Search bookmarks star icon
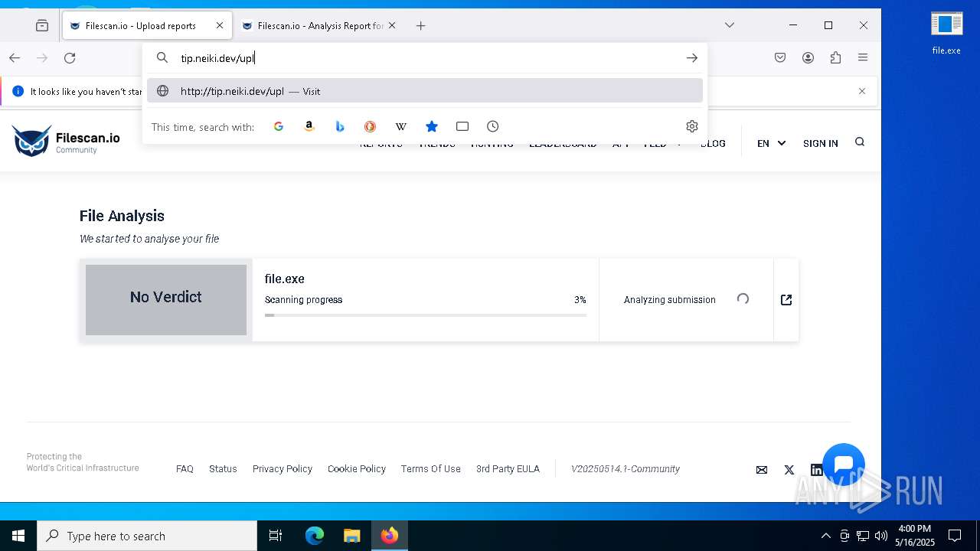Viewport: 980px width, 551px height. [432, 126]
